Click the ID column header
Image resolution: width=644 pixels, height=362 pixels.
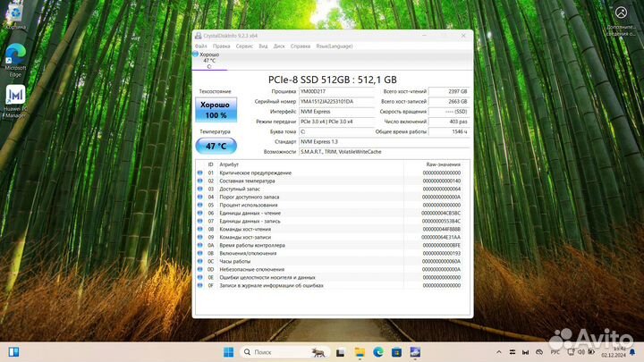click(x=210, y=164)
